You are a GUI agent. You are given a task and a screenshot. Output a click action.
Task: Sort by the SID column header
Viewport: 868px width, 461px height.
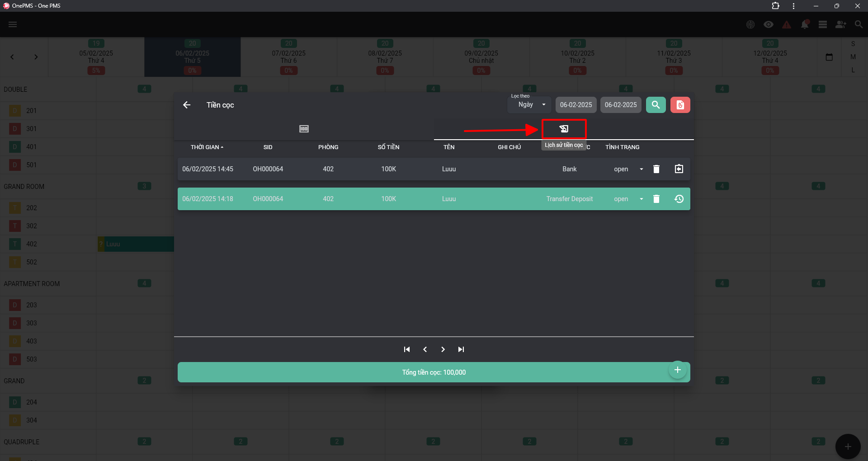pyautogui.click(x=268, y=147)
